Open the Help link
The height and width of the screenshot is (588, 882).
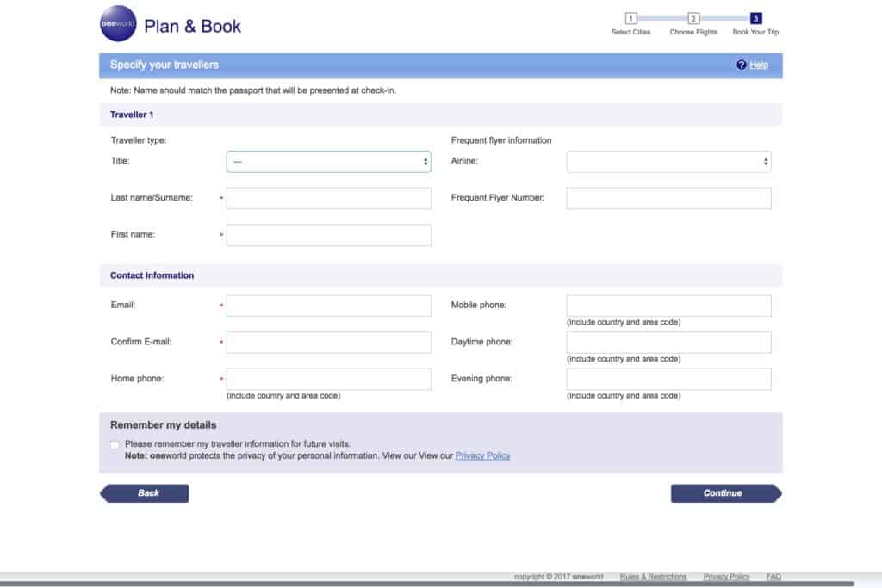click(x=759, y=65)
